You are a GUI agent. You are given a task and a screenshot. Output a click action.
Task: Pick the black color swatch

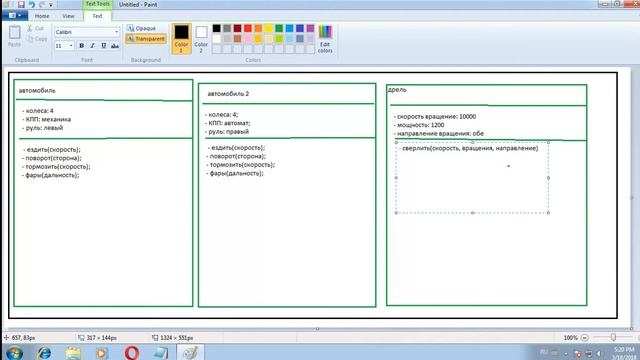coord(217,28)
